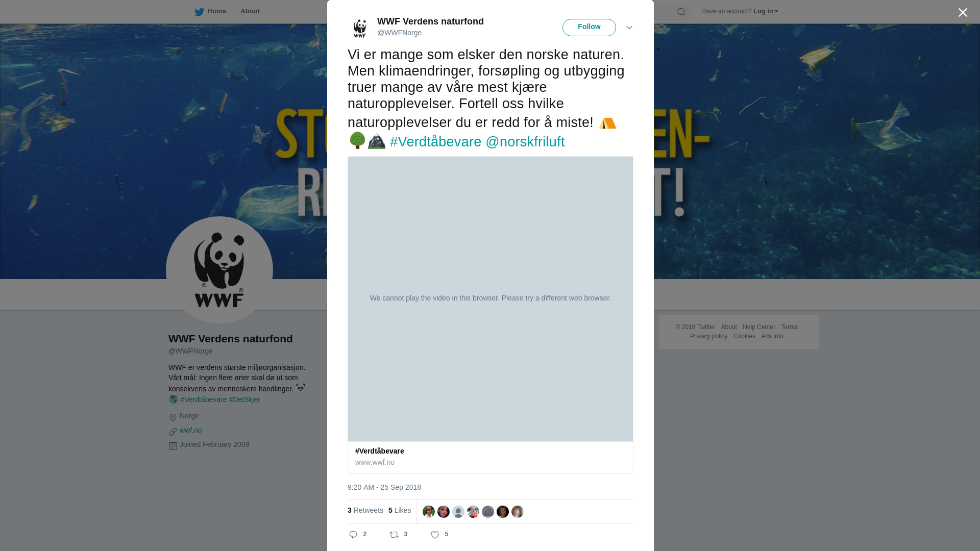980x551 pixels.
Task: Click the search magnifier icon
Action: [681, 12]
